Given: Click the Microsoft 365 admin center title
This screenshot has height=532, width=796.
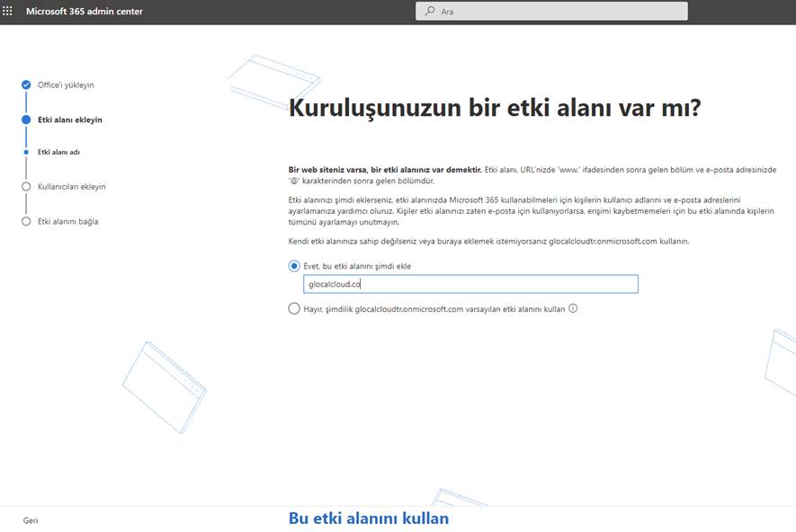Looking at the screenshot, I should point(85,12).
